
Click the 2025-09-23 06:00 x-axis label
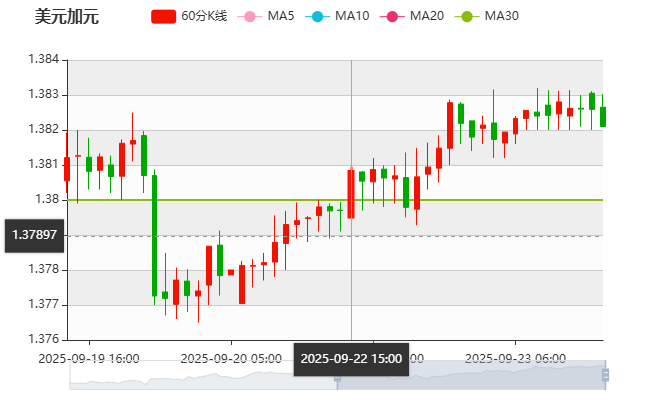(x=516, y=357)
